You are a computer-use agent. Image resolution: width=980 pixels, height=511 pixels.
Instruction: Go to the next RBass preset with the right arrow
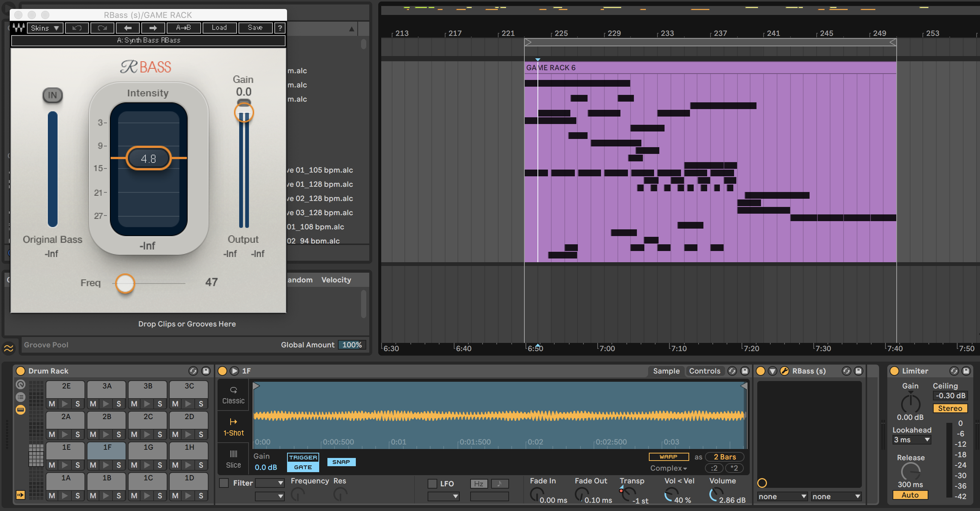[153, 28]
